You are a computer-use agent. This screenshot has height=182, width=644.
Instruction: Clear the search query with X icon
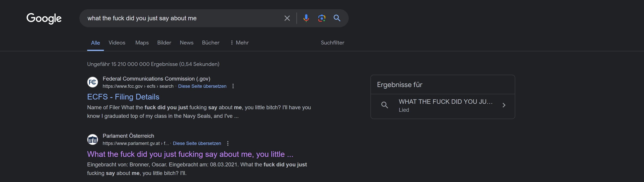(x=287, y=18)
